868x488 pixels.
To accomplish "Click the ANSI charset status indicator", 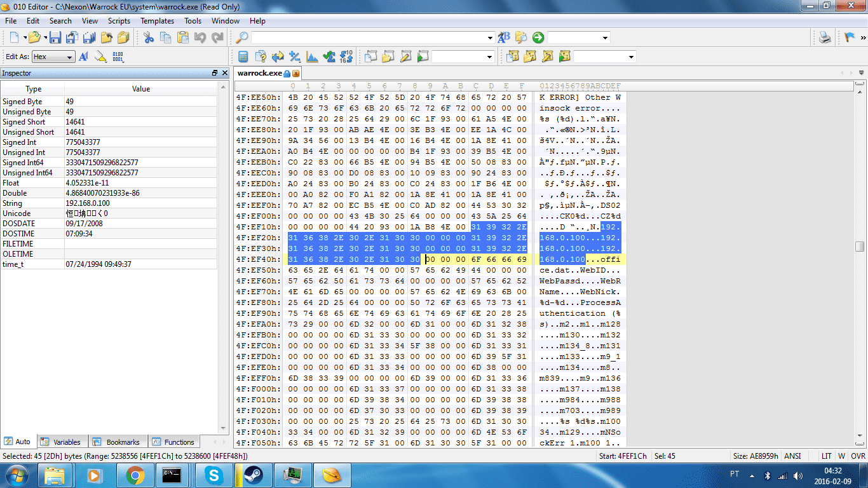I will click(792, 456).
